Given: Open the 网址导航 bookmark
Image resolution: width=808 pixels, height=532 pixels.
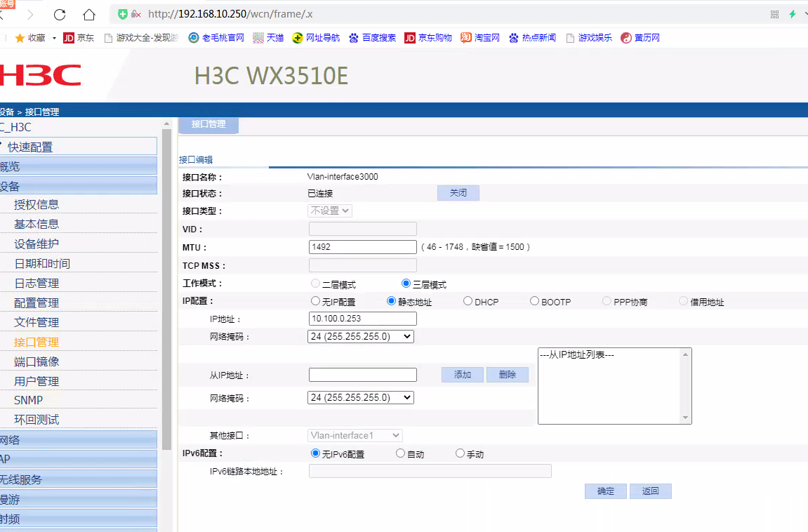Looking at the screenshot, I should 316,38.
